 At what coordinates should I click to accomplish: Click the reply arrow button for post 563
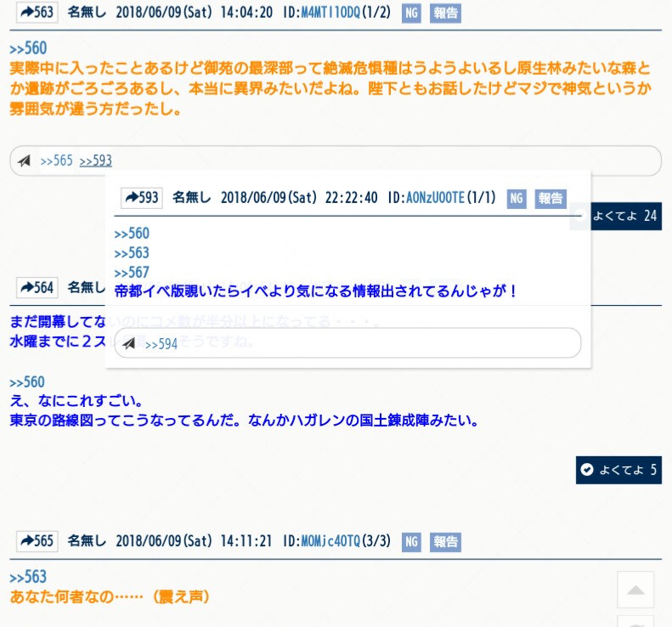tap(37, 12)
